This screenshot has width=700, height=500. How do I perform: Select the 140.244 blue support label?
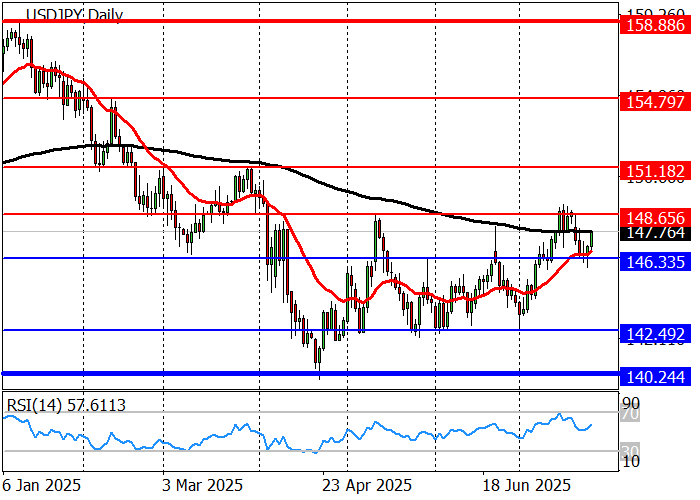(x=653, y=378)
